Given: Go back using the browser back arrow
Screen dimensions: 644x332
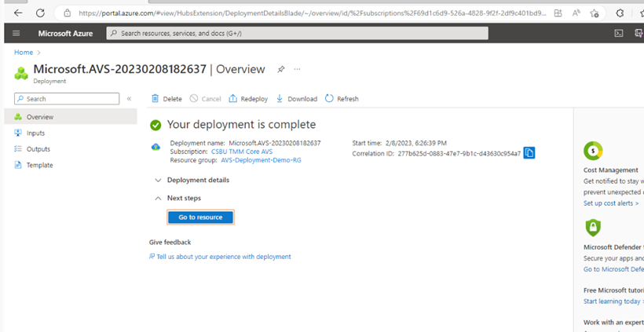Looking at the screenshot, I should (18, 13).
